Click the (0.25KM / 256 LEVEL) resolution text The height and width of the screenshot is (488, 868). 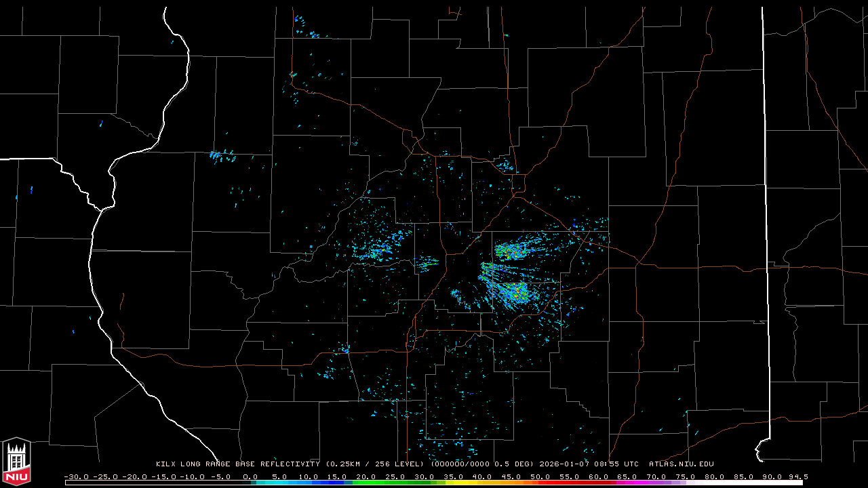pyautogui.click(x=376, y=464)
